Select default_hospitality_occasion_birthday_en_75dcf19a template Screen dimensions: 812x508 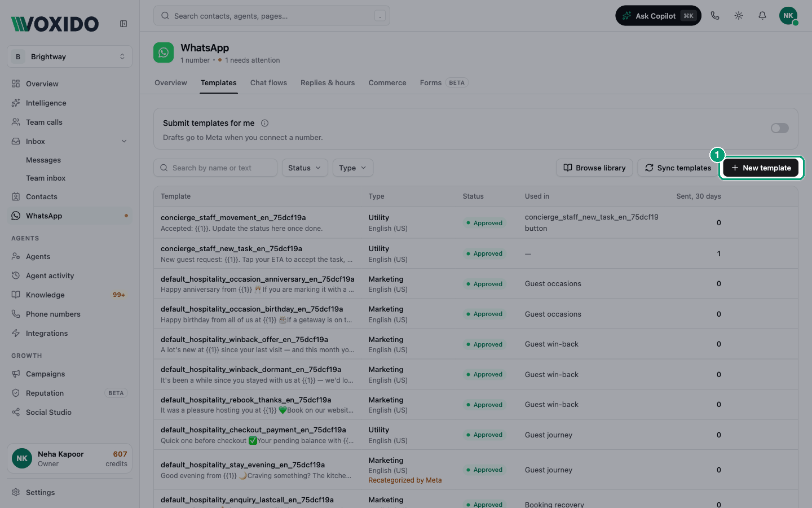pos(475,314)
